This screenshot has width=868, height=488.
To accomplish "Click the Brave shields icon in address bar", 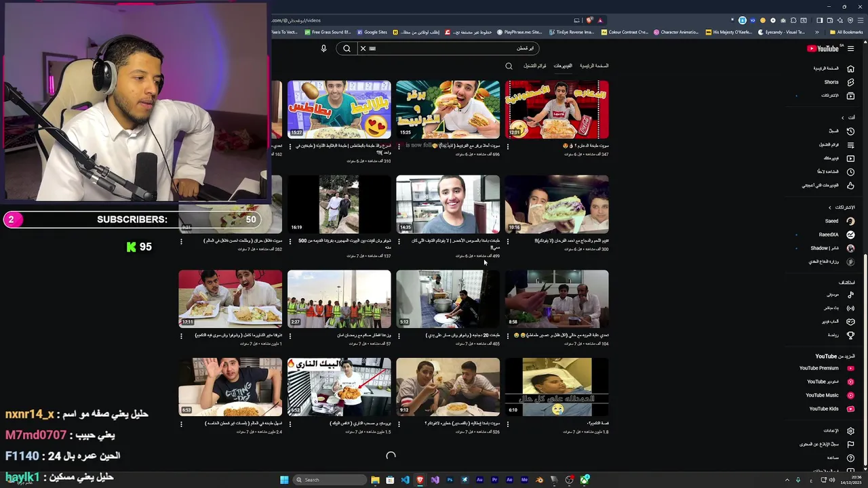I will coord(589,20).
